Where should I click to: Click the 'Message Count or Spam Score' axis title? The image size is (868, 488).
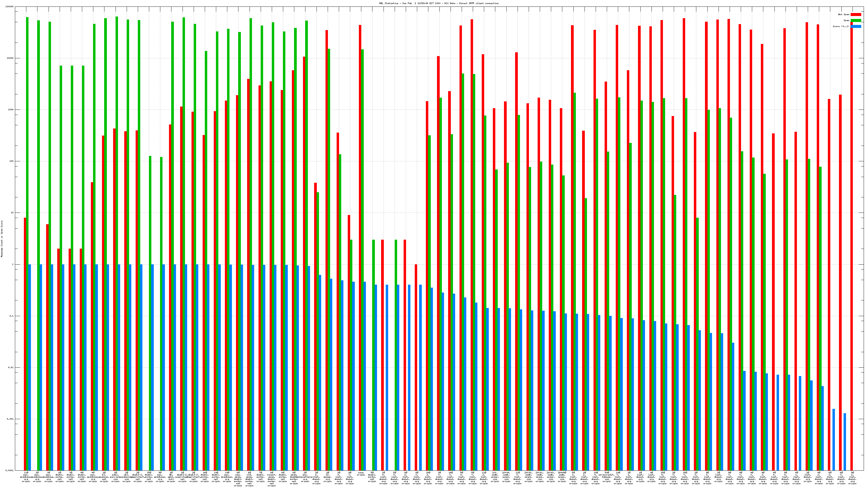(2, 239)
